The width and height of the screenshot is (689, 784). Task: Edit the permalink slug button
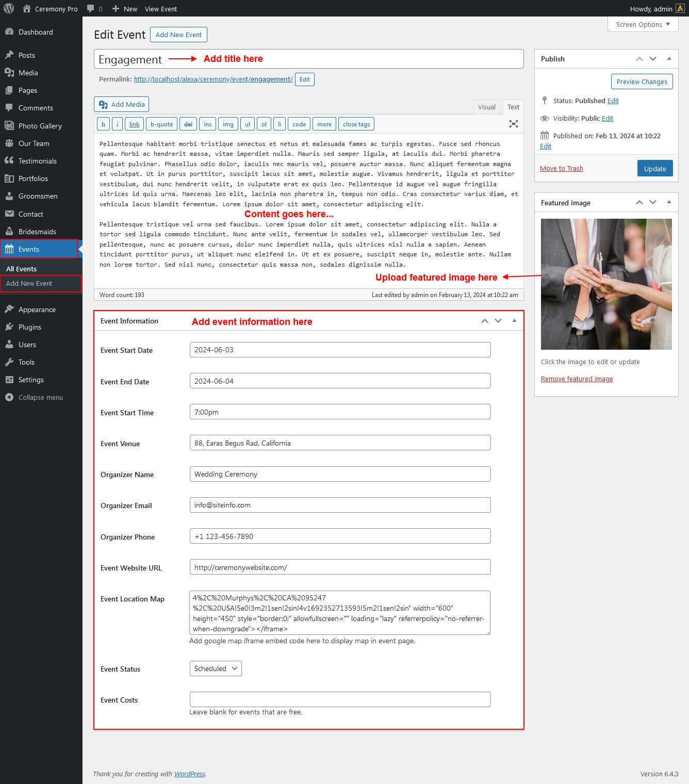coord(305,79)
